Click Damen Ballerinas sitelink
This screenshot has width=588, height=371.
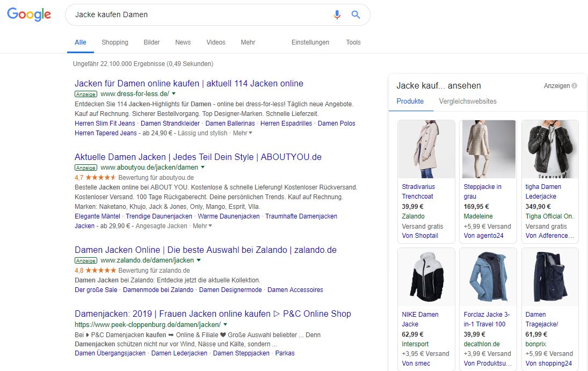coord(230,123)
